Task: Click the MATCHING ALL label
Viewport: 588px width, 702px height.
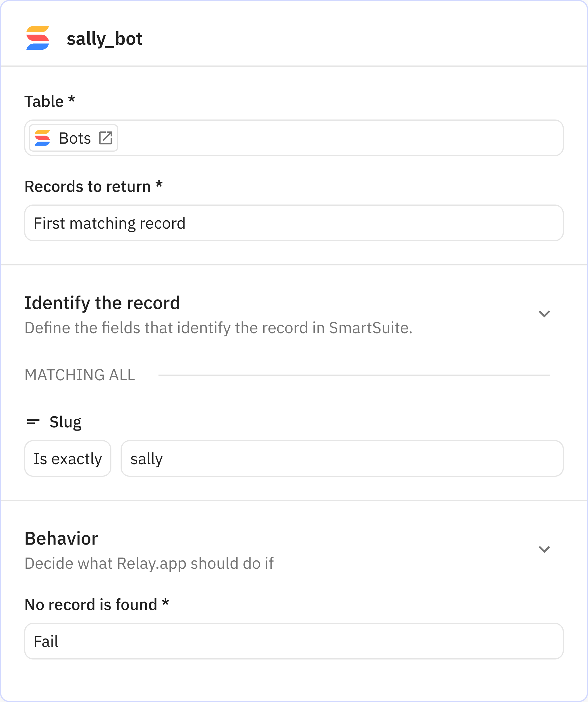Action: pos(80,375)
